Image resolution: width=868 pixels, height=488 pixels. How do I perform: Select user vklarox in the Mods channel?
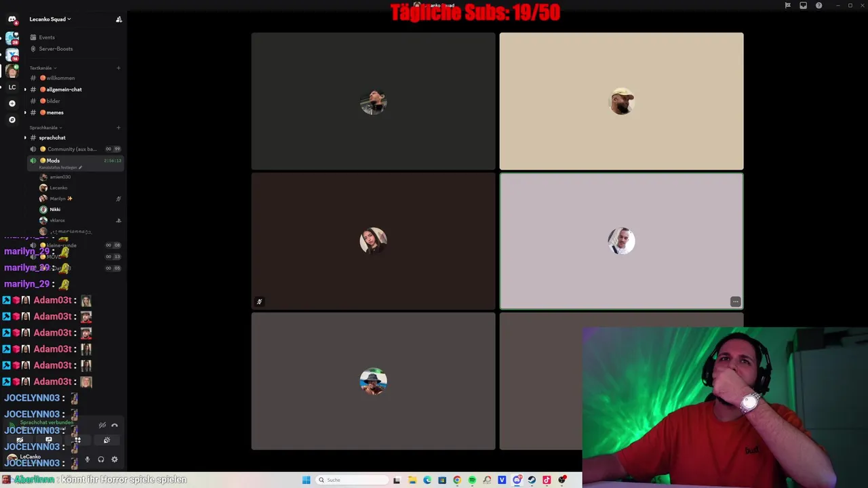pos(80,220)
